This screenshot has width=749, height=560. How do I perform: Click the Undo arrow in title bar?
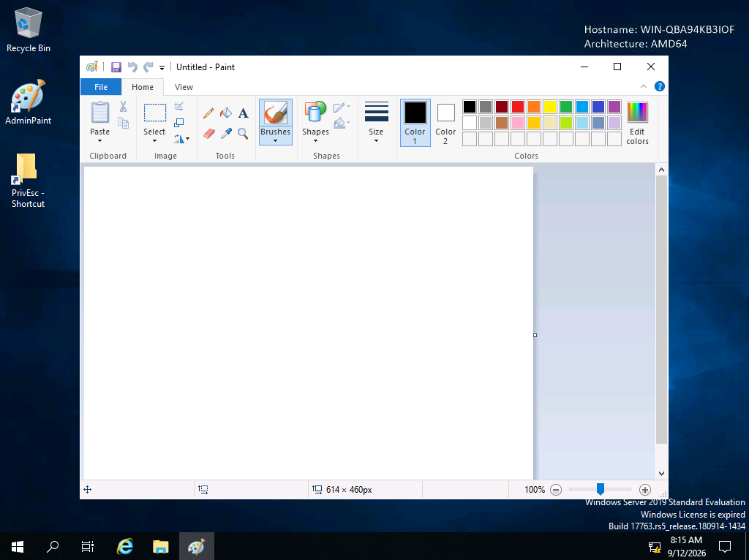click(132, 67)
